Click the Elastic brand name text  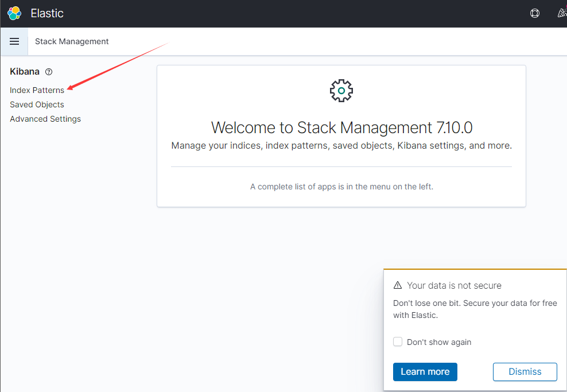tap(47, 13)
